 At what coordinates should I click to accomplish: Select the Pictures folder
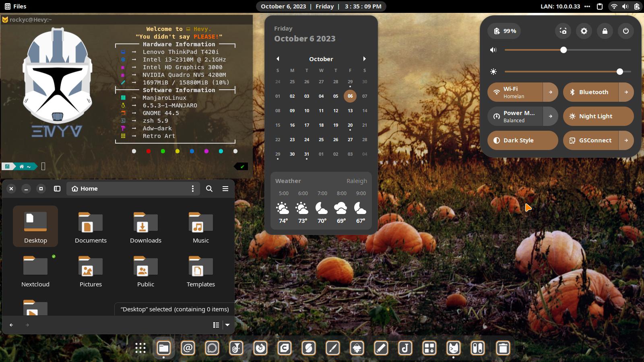(91, 271)
